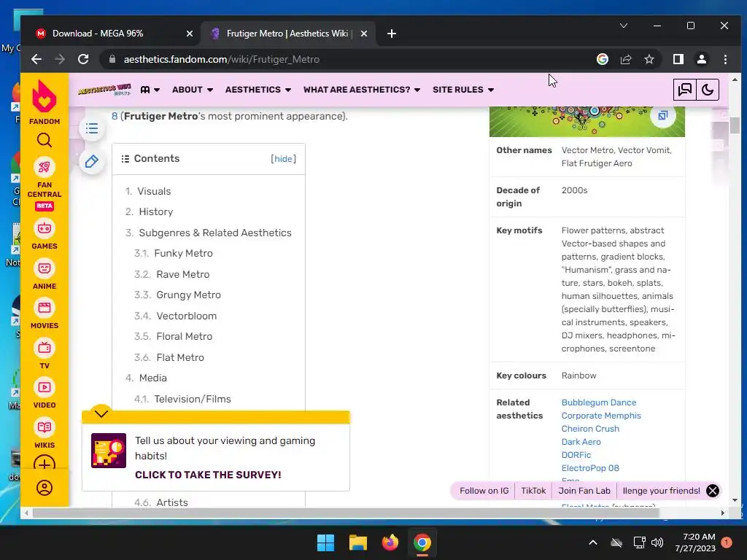
Task: Expand the WHAT ARE AESTHETICS? menu
Action: click(x=362, y=90)
